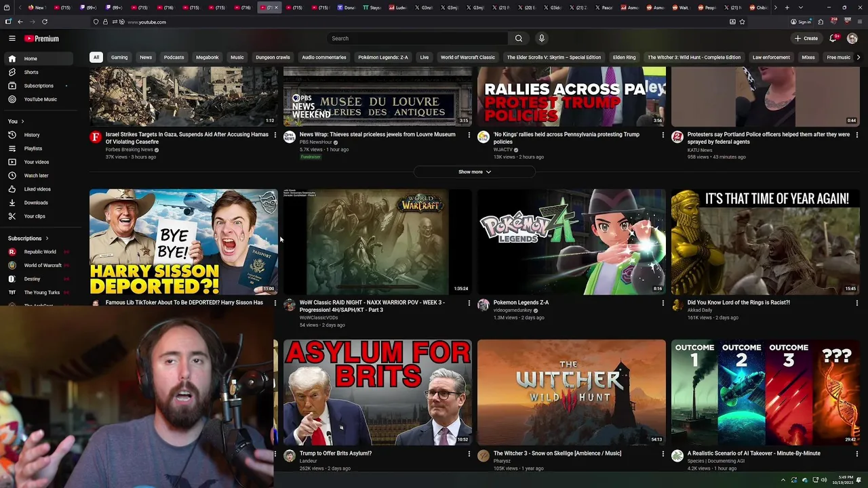Select the Law enforcement chip
The width and height of the screenshot is (868, 488).
click(x=771, y=58)
